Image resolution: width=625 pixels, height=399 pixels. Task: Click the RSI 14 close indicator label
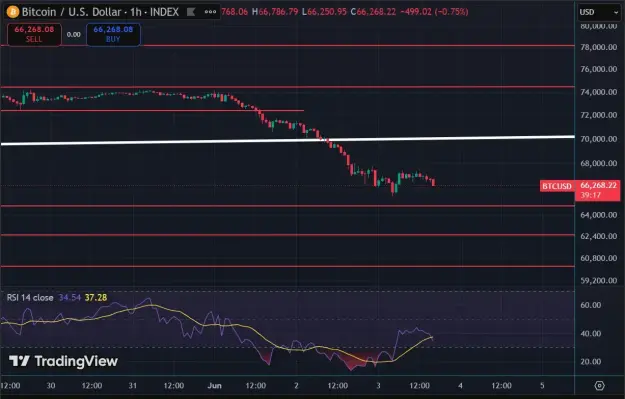pos(30,298)
